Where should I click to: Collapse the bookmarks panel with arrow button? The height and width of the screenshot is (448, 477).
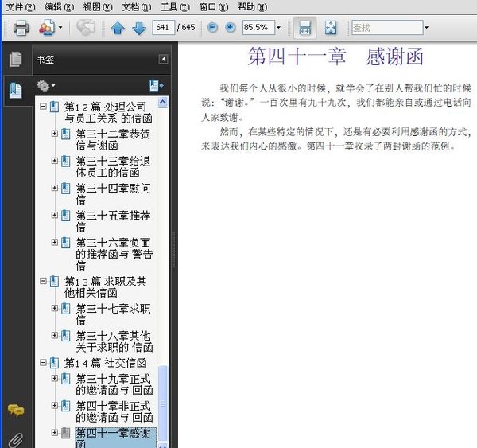tap(163, 59)
